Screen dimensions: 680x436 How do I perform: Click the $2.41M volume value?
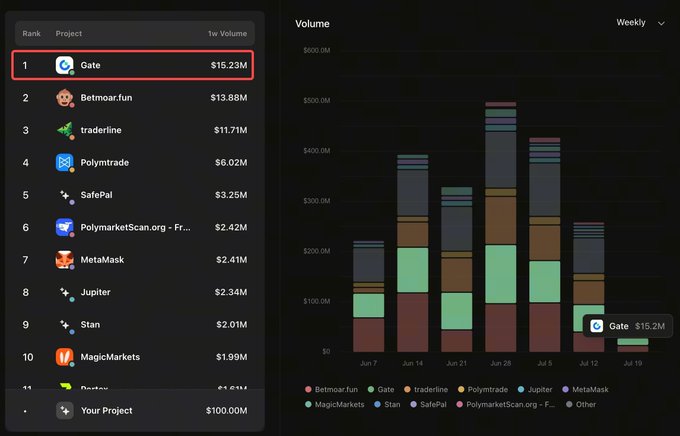tap(232, 260)
